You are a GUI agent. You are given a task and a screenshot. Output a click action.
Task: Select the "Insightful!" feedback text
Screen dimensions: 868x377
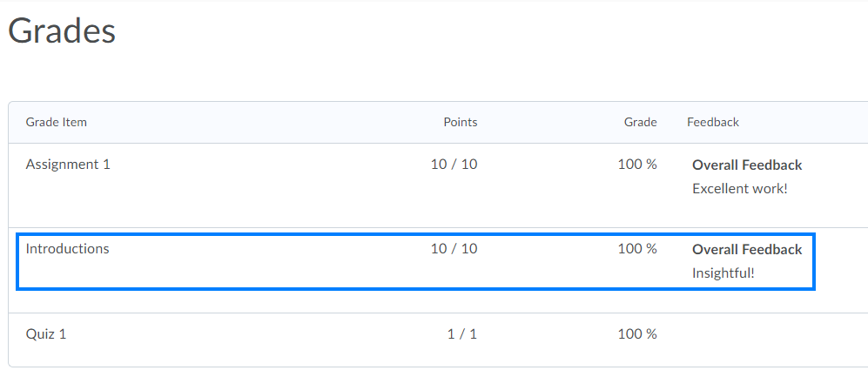click(723, 273)
